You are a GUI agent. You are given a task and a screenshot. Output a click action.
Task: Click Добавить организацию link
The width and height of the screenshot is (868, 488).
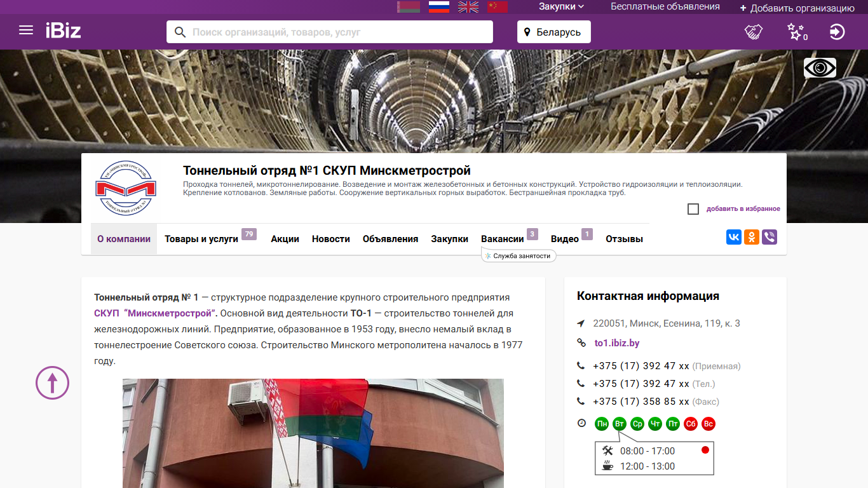tap(797, 8)
